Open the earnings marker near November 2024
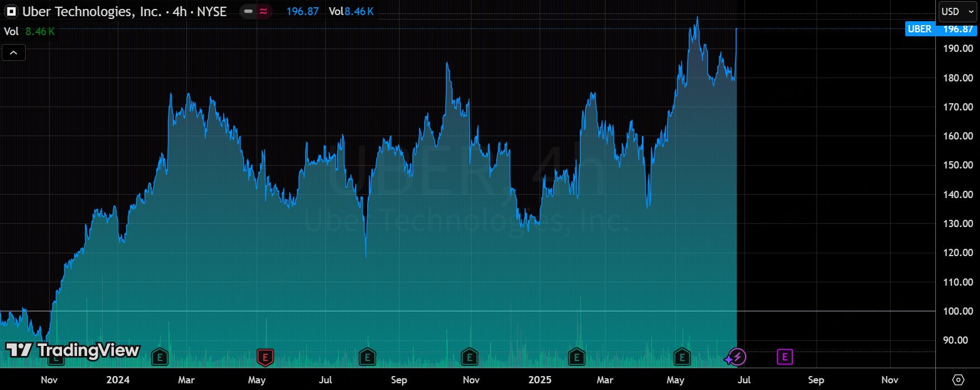Screen dimensions: 980x390 tap(469, 357)
